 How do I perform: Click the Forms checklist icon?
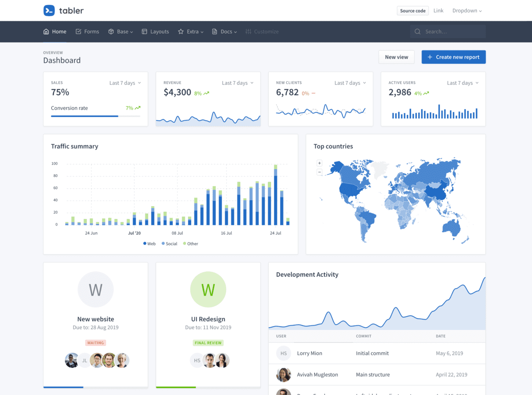(78, 31)
